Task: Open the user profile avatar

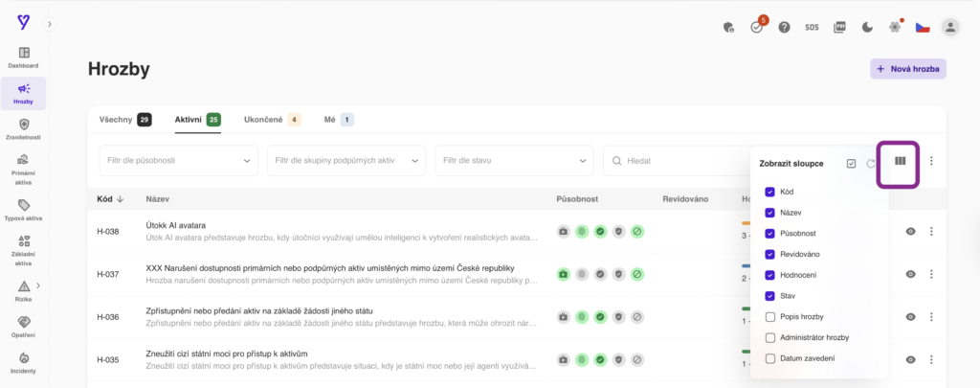Action: [949, 27]
